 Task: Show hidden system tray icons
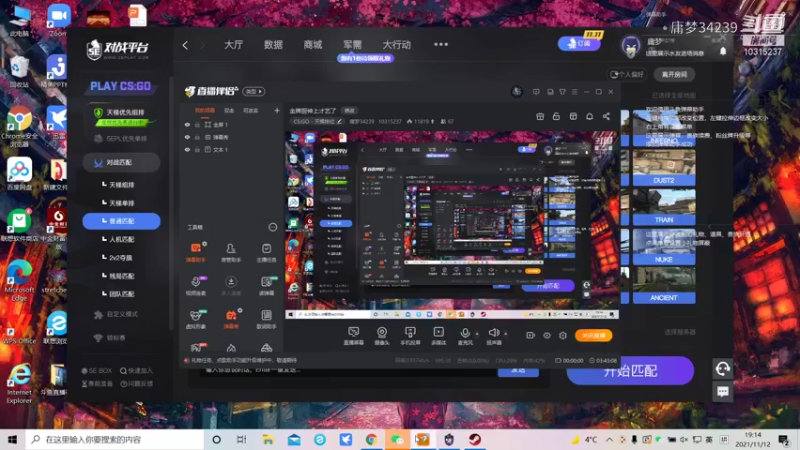click(x=609, y=439)
